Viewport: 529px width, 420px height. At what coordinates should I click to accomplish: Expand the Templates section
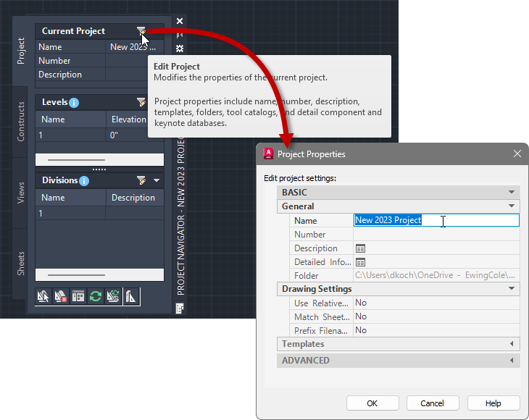512,344
